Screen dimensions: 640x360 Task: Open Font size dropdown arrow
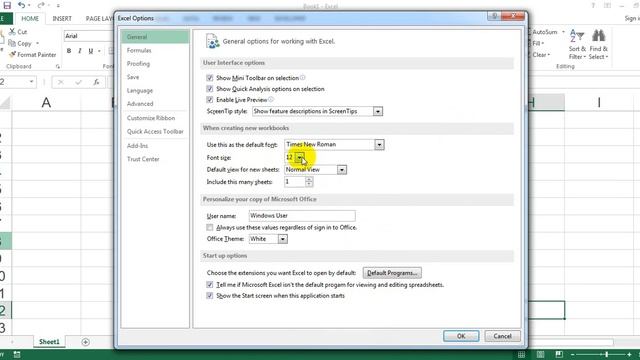pos(300,158)
